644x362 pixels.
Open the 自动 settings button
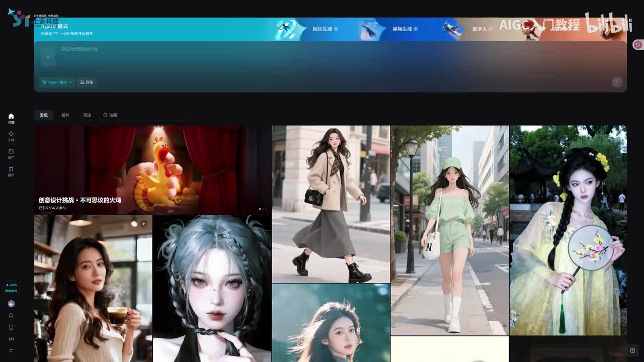coord(87,82)
